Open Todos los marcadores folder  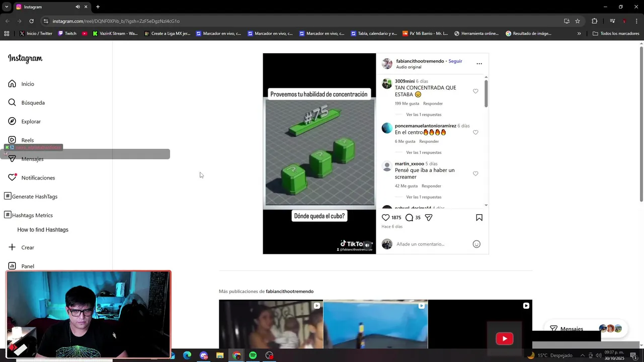pyautogui.click(x=616, y=34)
